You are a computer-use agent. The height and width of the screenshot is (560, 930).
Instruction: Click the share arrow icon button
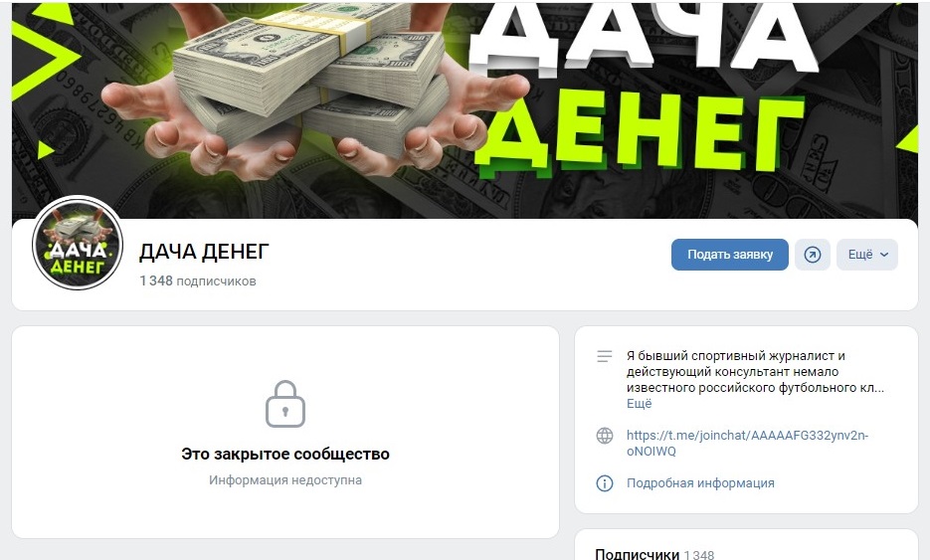(812, 255)
